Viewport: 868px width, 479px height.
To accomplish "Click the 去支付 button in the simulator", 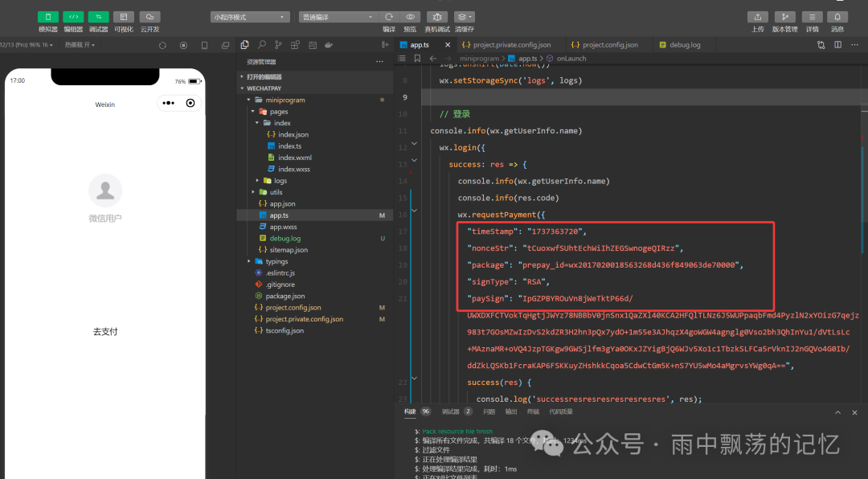I will point(105,331).
